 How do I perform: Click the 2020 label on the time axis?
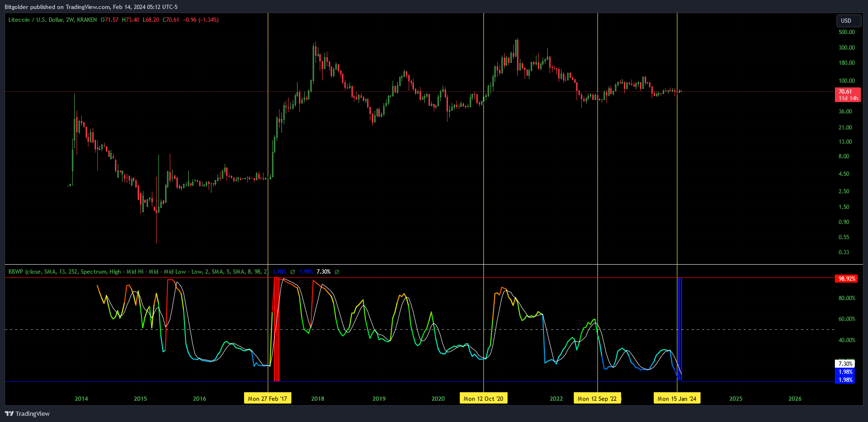pos(438,399)
